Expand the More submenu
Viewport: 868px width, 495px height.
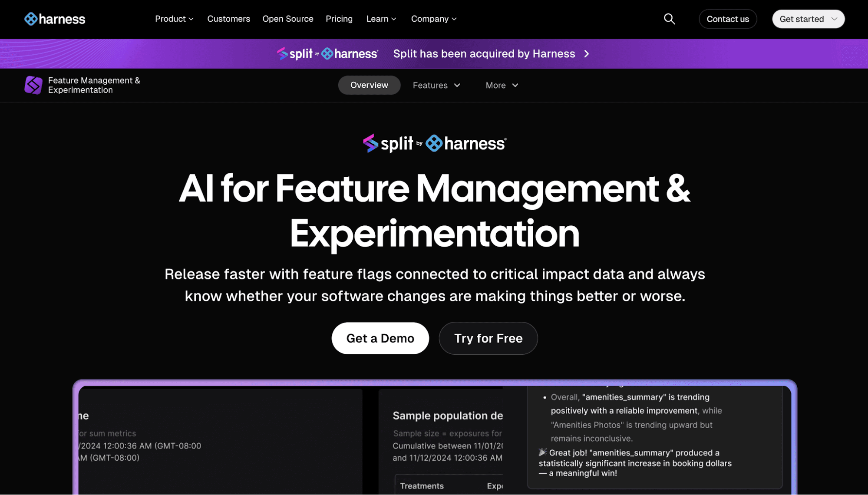coord(502,86)
